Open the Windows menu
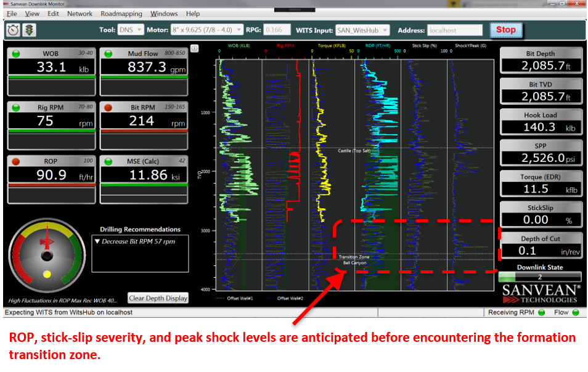This screenshot has height=372, width=588. [x=164, y=14]
